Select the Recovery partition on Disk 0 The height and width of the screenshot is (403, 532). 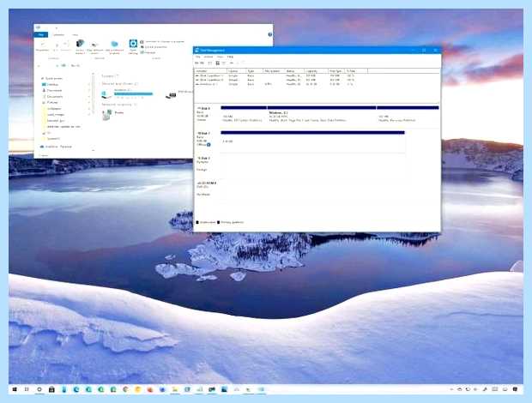tap(408, 115)
